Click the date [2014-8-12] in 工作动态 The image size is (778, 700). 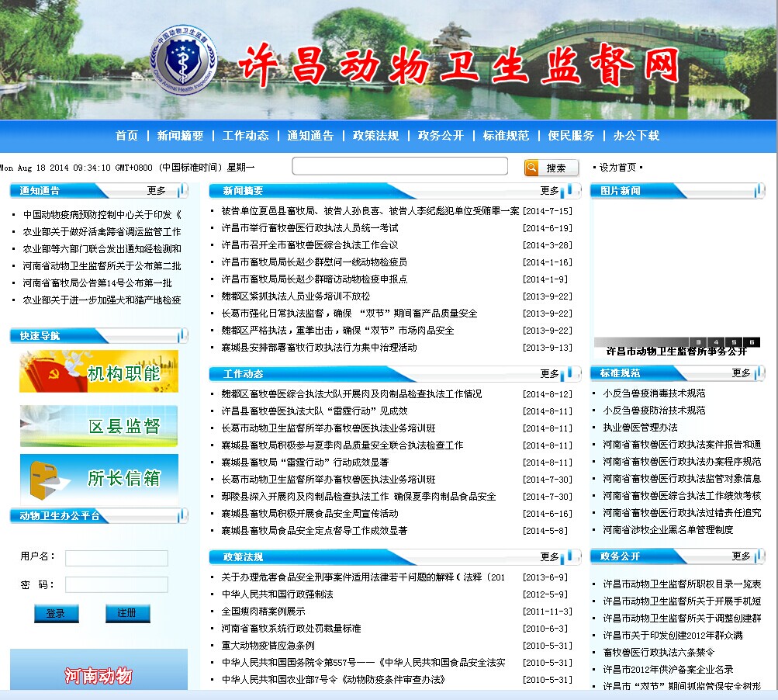tap(548, 394)
